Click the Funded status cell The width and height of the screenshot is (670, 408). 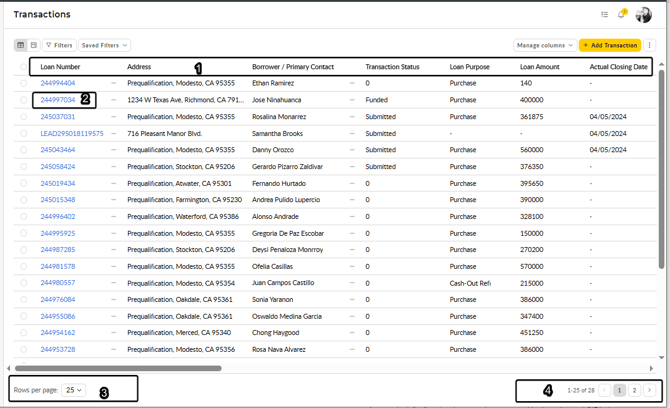point(376,100)
